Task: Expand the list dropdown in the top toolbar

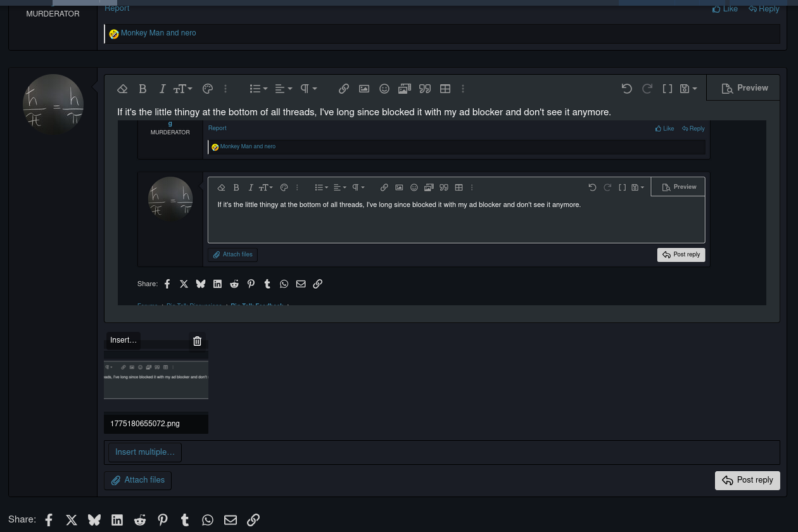Action: point(258,89)
